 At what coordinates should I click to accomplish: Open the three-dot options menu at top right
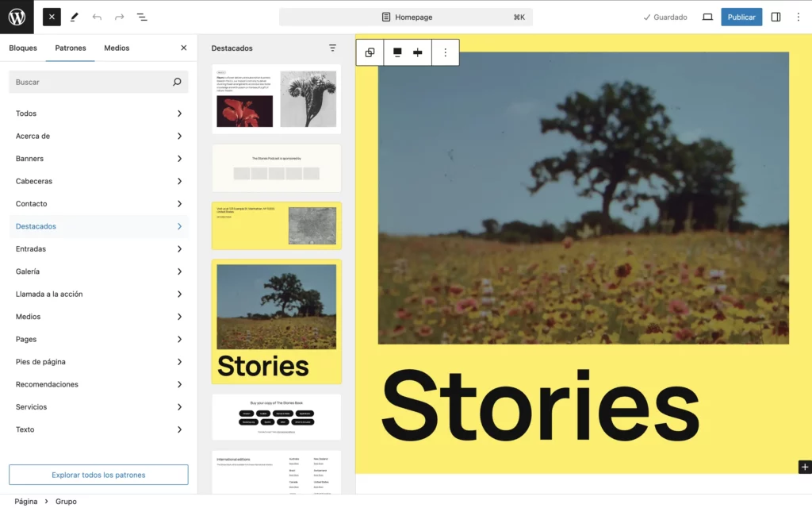pos(799,17)
